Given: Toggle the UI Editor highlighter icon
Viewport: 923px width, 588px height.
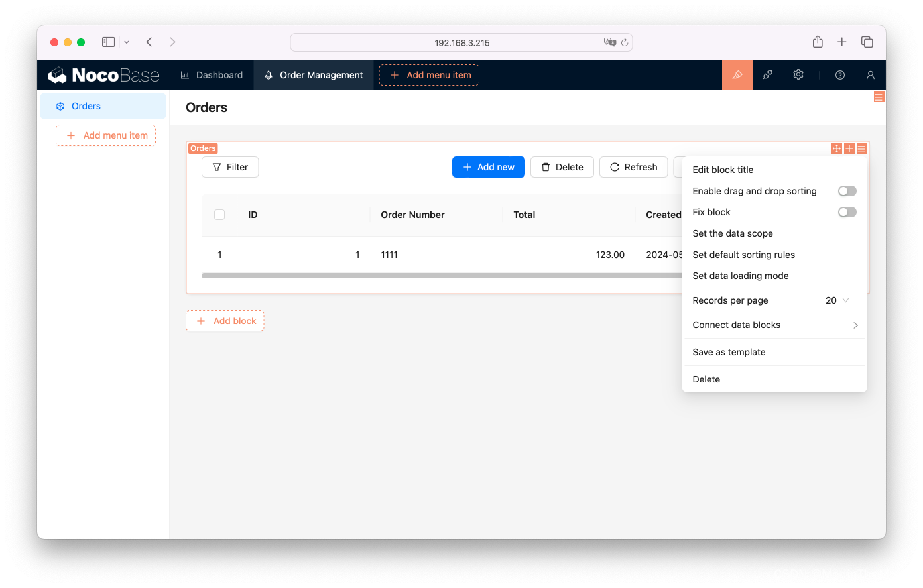Looking at the screenshot, I should click(737, 75).
